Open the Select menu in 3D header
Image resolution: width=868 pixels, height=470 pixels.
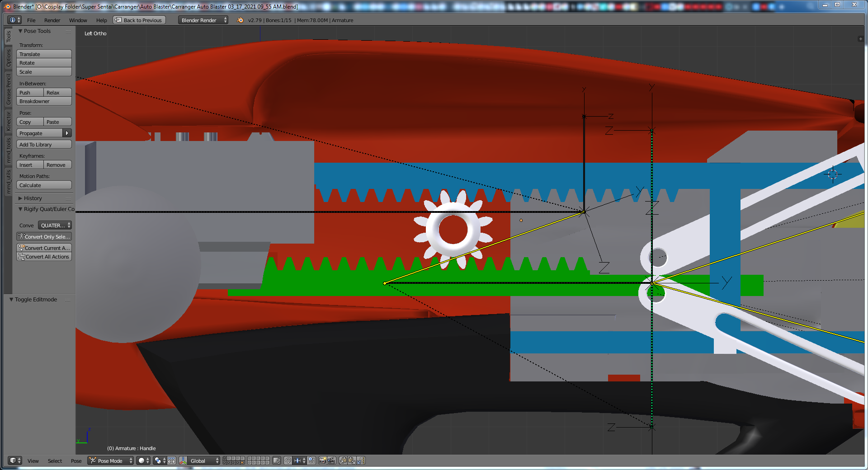click(x=55, y=461)
